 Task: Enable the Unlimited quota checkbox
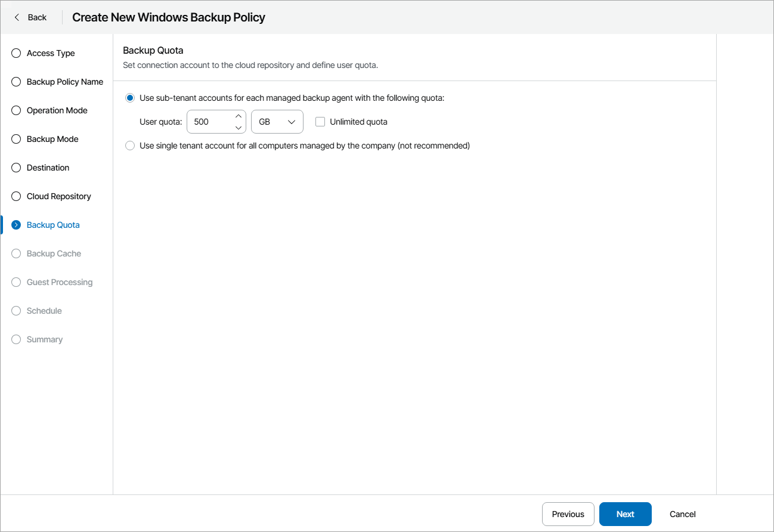[320, 122]
